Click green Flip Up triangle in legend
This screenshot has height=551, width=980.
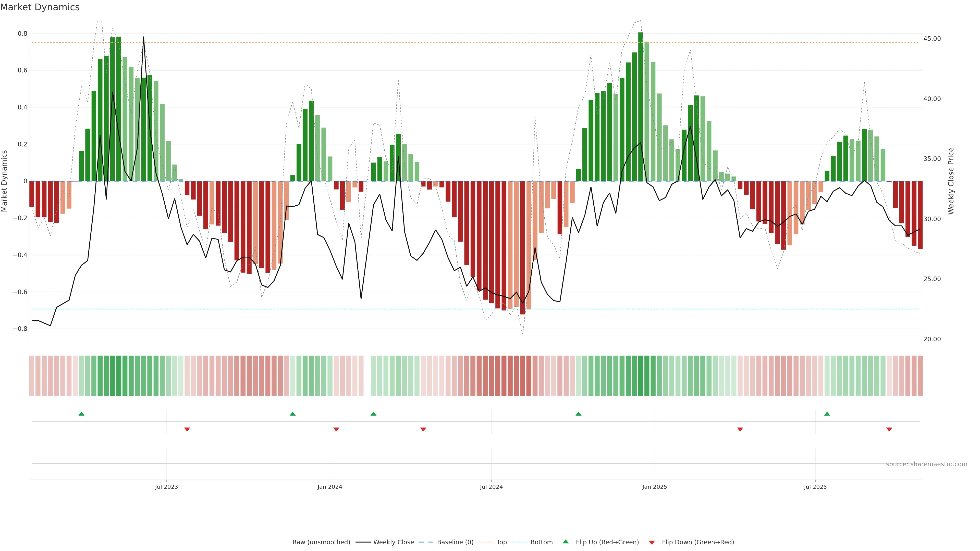(566, 542)
